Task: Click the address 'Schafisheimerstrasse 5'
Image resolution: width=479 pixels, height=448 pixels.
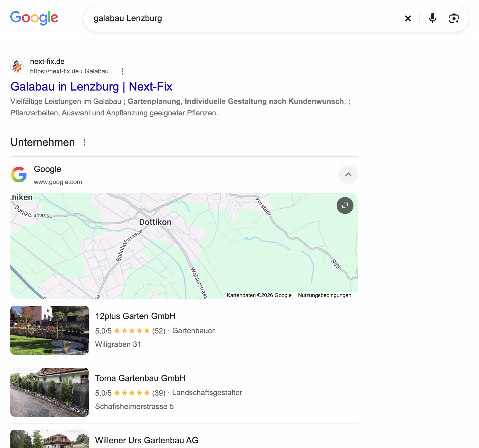Action: coord(134,406)
